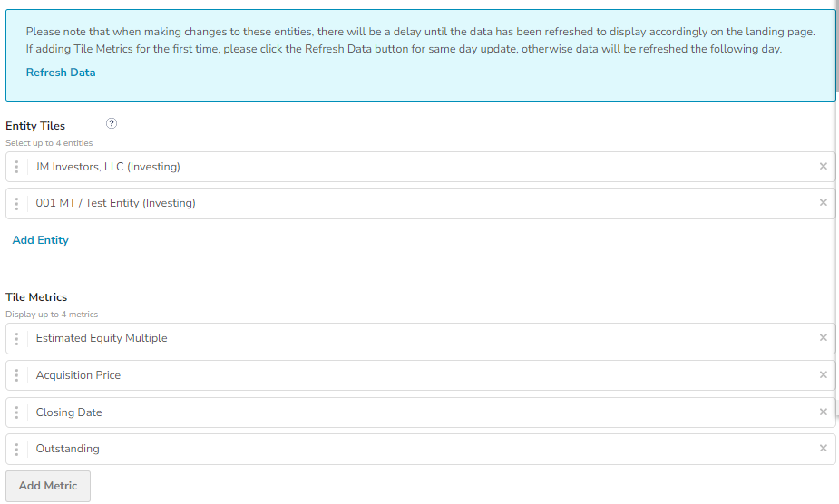The height and width of the screenshot is (504, 839).
Task: Click the Outstanding metric drag handle
Action: [16, 449]
